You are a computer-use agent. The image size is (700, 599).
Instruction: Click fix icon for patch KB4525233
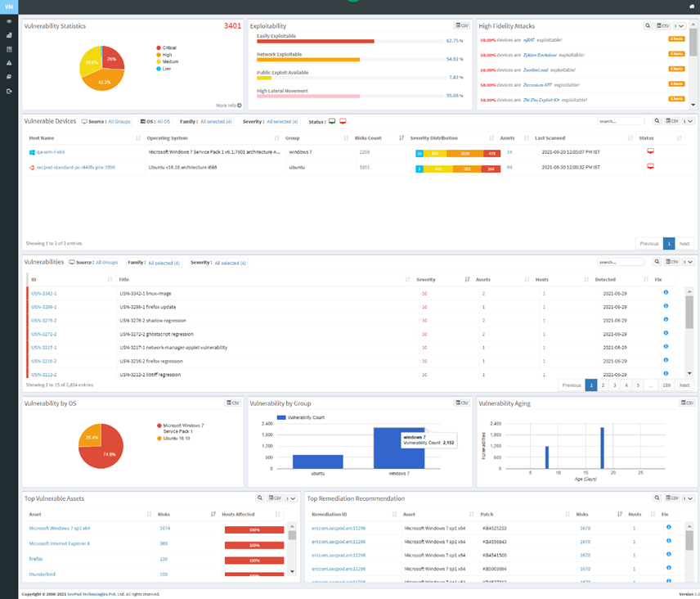pos(668,527)
